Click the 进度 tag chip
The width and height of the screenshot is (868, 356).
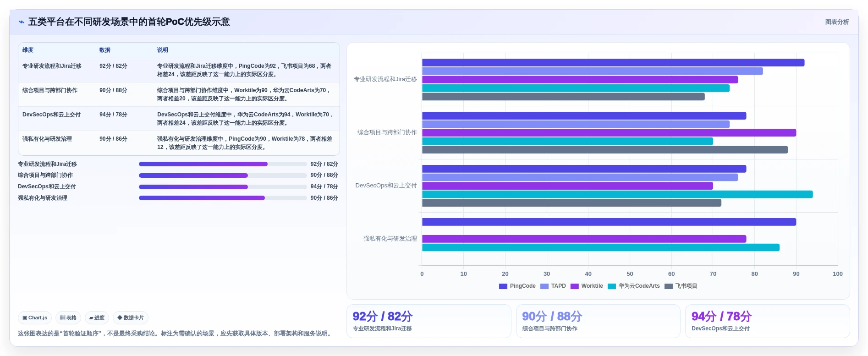tap(97, 318)
